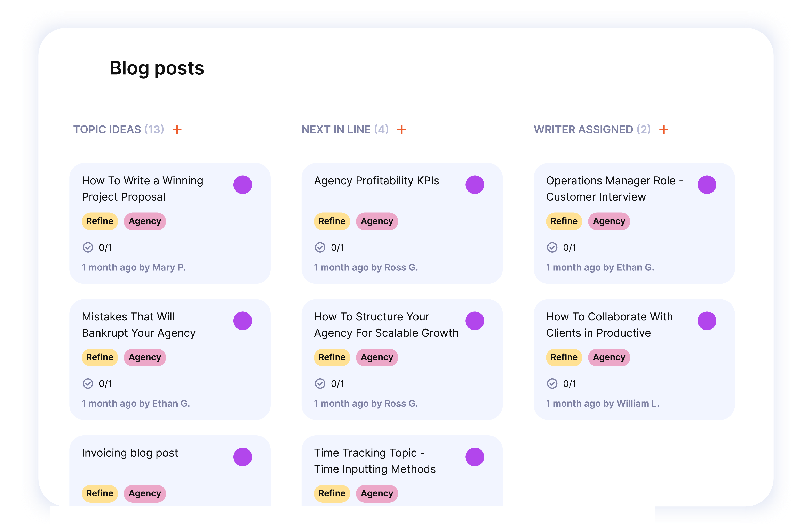
Task: Open the Agency tag on Winning Project Proposal card
Action: tap(145, 221)
